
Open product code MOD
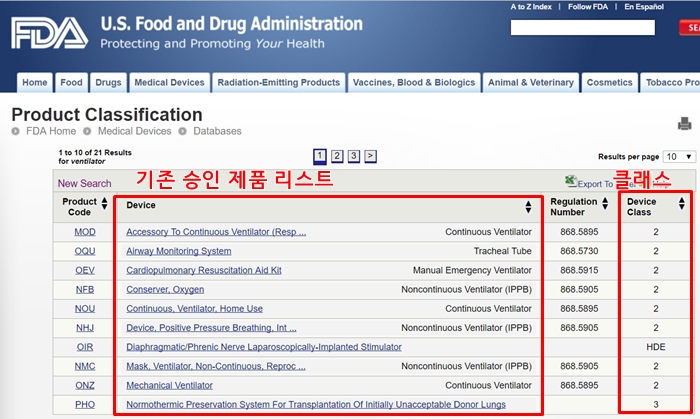[85, 232]
